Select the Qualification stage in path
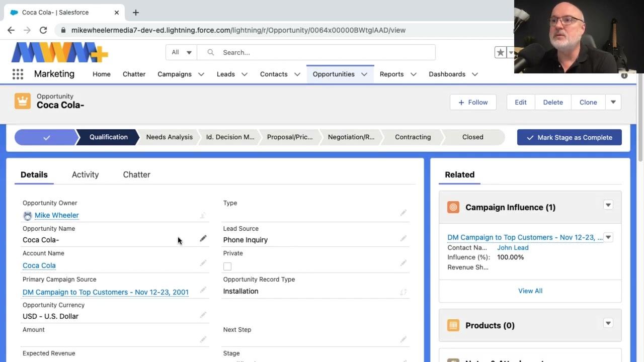Screen dimensions: 644x362 [x=108, y=137]
